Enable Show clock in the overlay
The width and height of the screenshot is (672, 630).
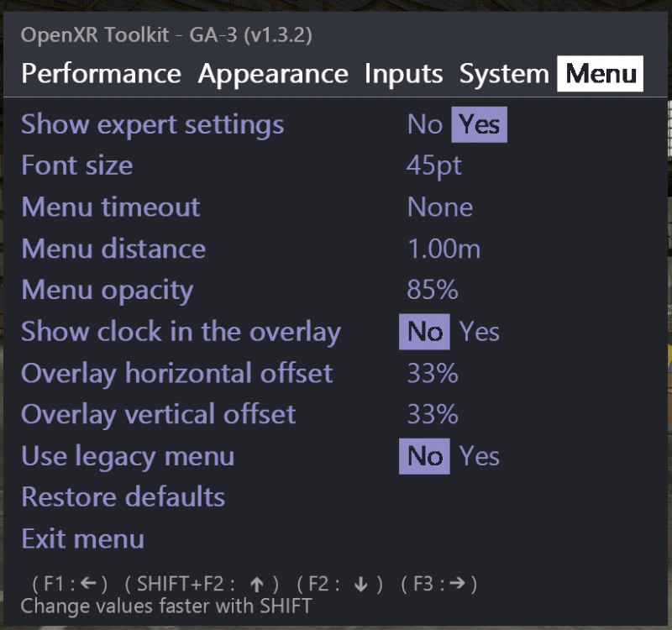[480, 331]
